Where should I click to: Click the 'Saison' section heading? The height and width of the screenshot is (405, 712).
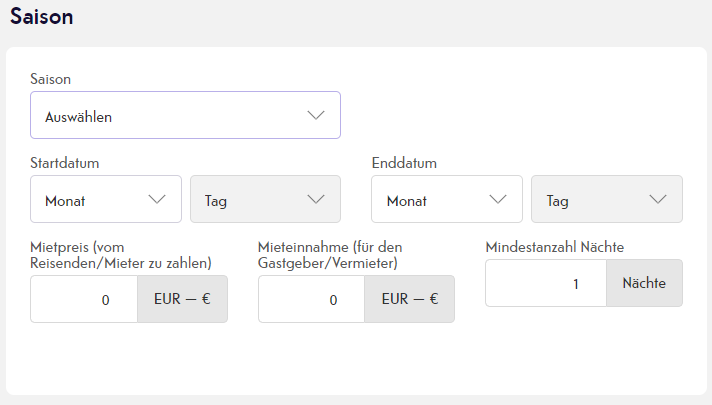(42, 17)
